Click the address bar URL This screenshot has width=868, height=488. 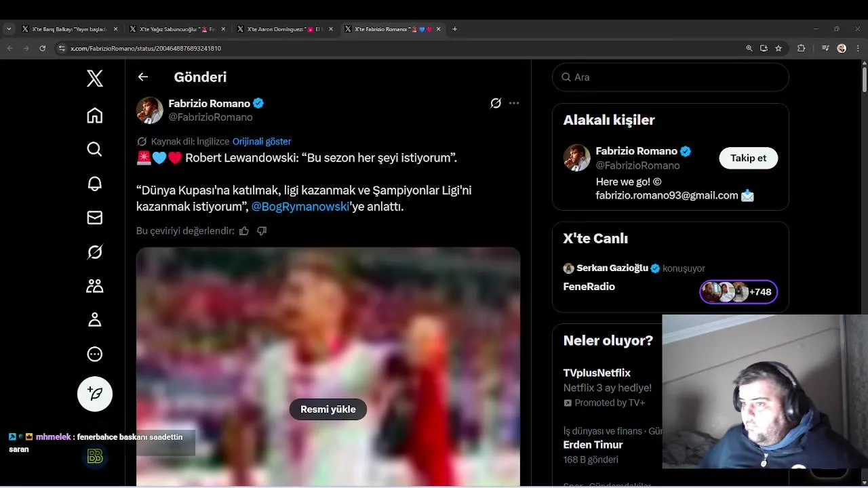pos(146,49)
